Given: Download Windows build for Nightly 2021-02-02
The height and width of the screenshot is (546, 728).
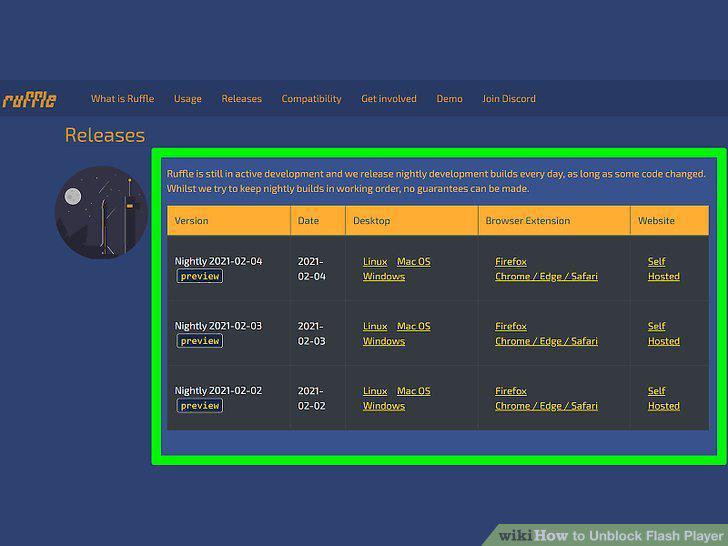Looking at the screenshot, I should [x=384, y=406].
